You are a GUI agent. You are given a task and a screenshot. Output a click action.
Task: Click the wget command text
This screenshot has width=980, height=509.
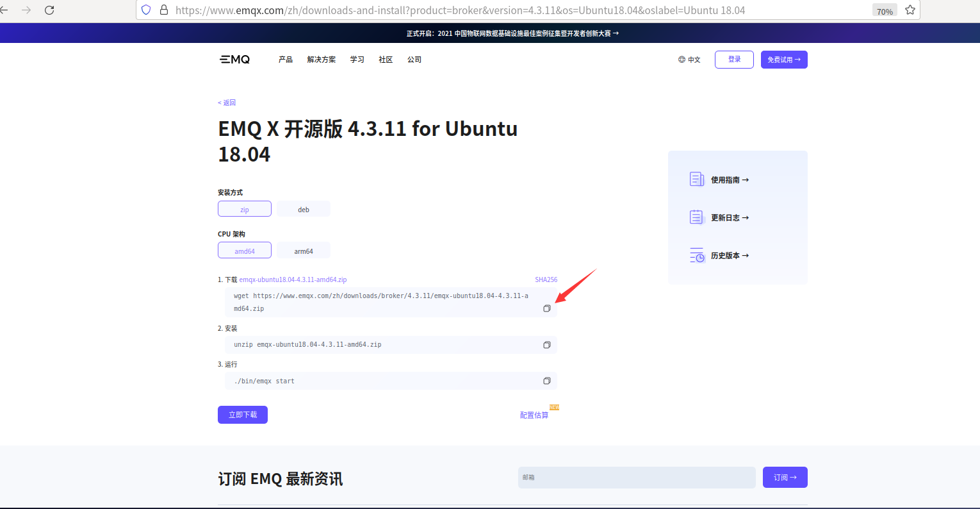[x=381, y=303]
